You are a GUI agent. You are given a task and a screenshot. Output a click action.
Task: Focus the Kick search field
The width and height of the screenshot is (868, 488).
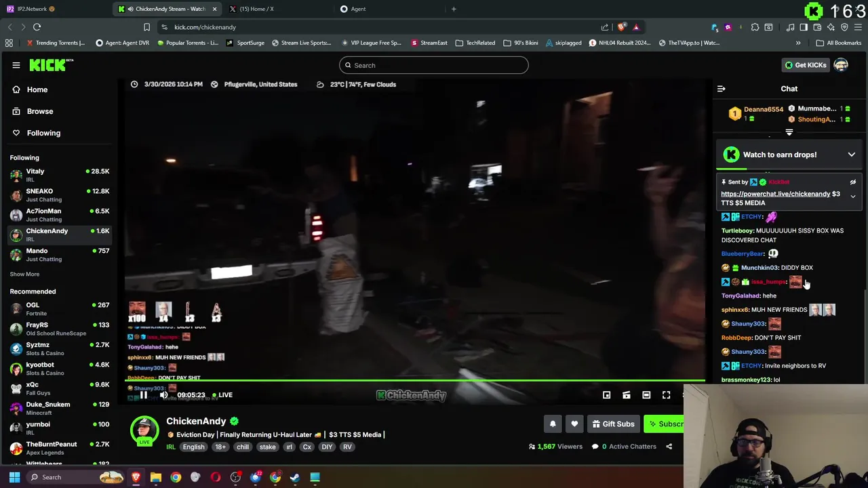click(434, 65)
